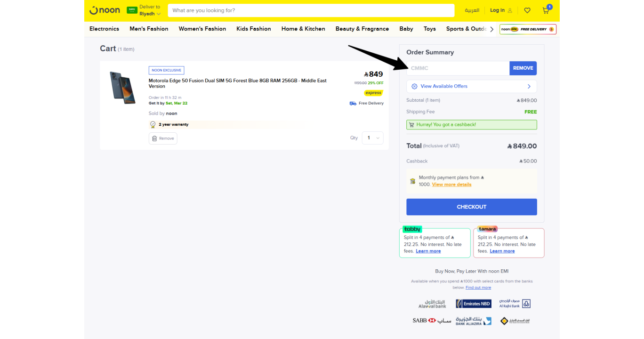Image resolution: width=644 pixels, height=339 pixels.
Task: Open the Electronics category
Action: 104,29
